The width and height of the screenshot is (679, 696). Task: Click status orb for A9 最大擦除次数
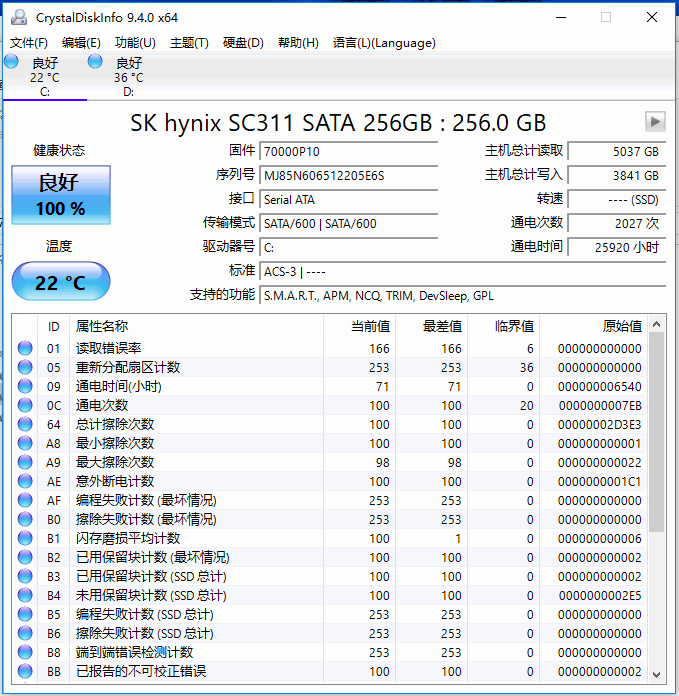[x=25, y=463]
